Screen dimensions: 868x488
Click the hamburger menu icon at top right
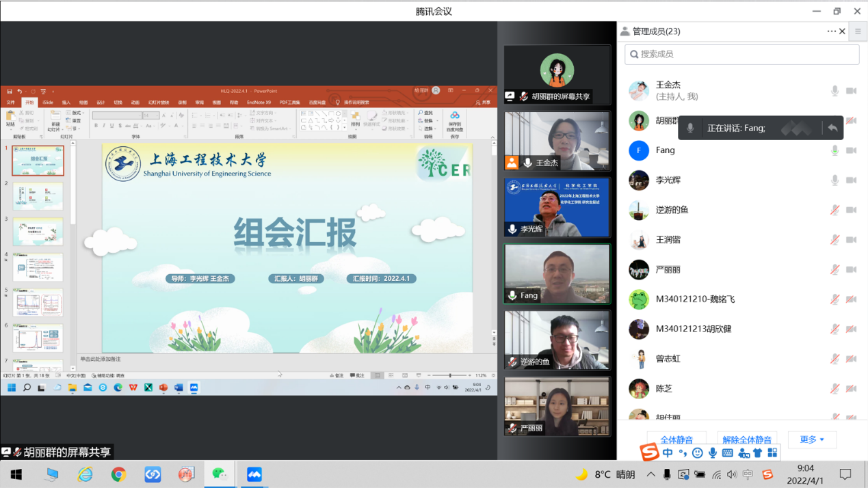point(858,31)
